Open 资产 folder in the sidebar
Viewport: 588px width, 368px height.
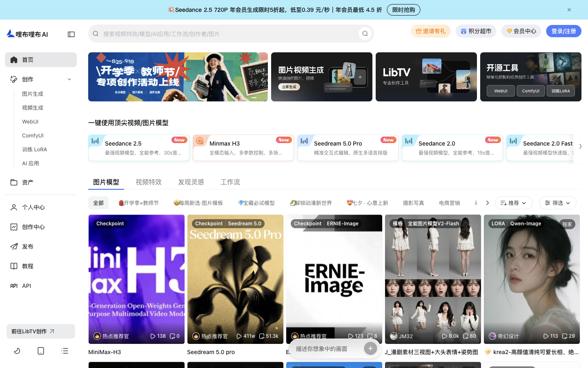41,182
